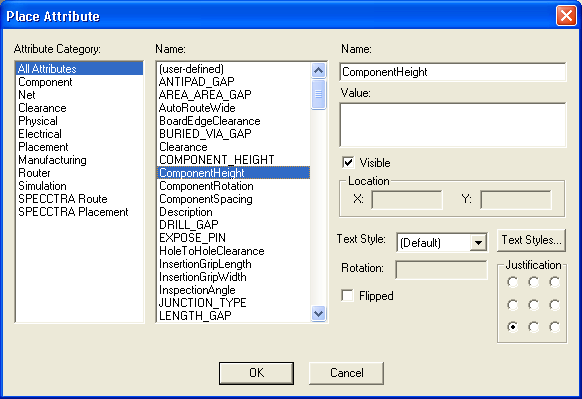Choose SPECCTRA Route category

[x=79, y=199]
